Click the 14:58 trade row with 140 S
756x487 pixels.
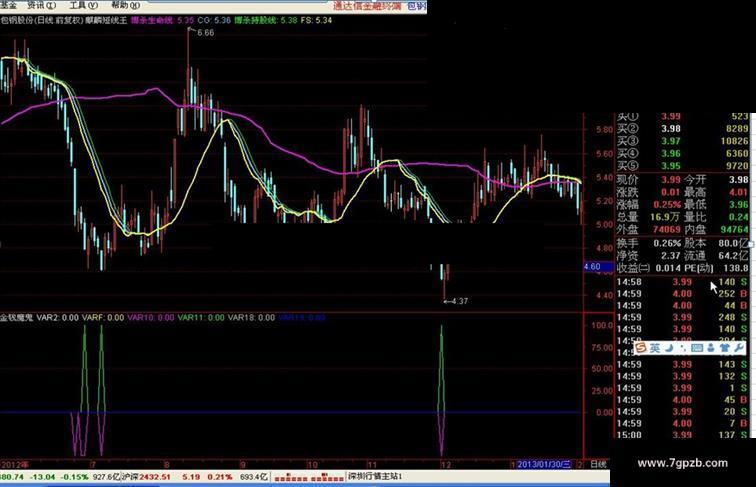(682, 282)
